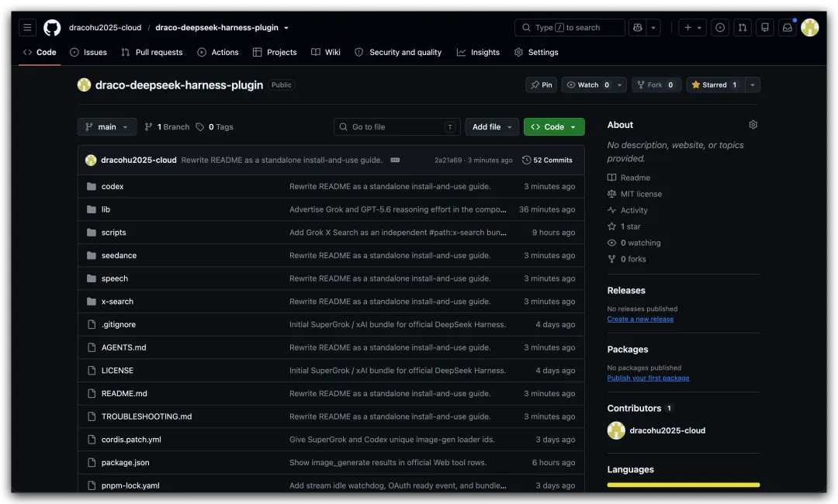Expand the commit message ellipsis icon
Viewport: 838px width, 504px height.
(x=395, y=161)
